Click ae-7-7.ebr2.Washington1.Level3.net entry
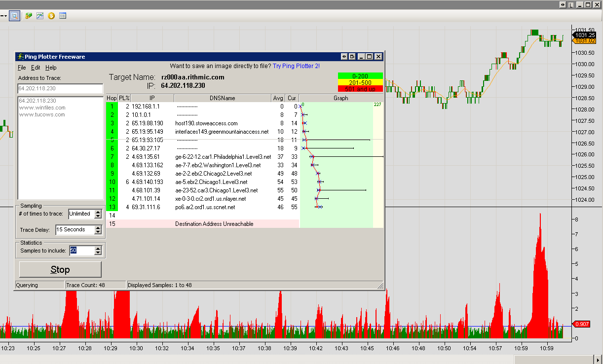The image size is (603, 364). pos(218,165)
